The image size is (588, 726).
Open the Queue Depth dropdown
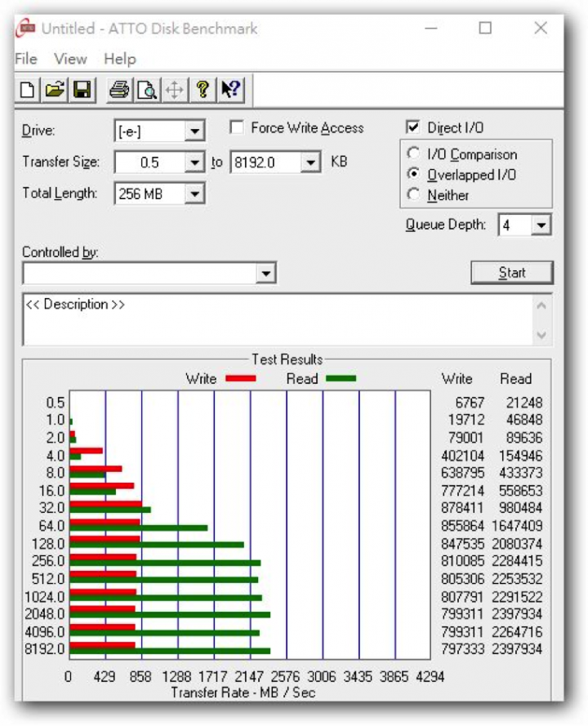(541, 225)
